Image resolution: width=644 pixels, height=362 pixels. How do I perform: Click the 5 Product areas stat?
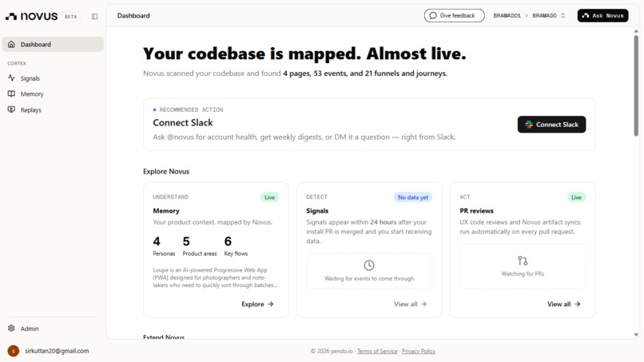pos(200,246)
